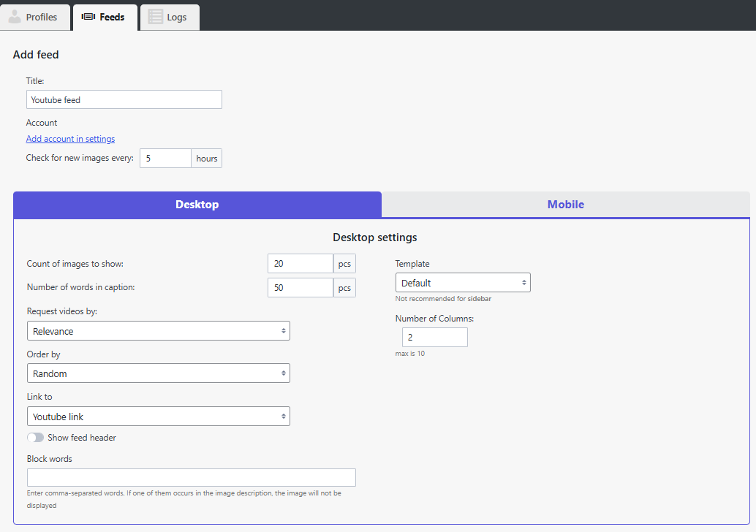Click the hours unit label
Screen dimensions: 756x532
click(207, 159)
